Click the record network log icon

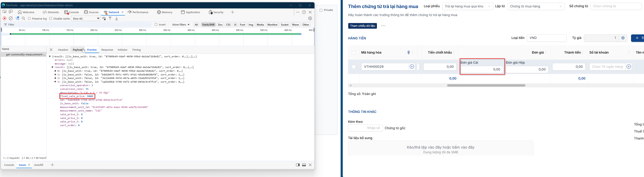5,18
